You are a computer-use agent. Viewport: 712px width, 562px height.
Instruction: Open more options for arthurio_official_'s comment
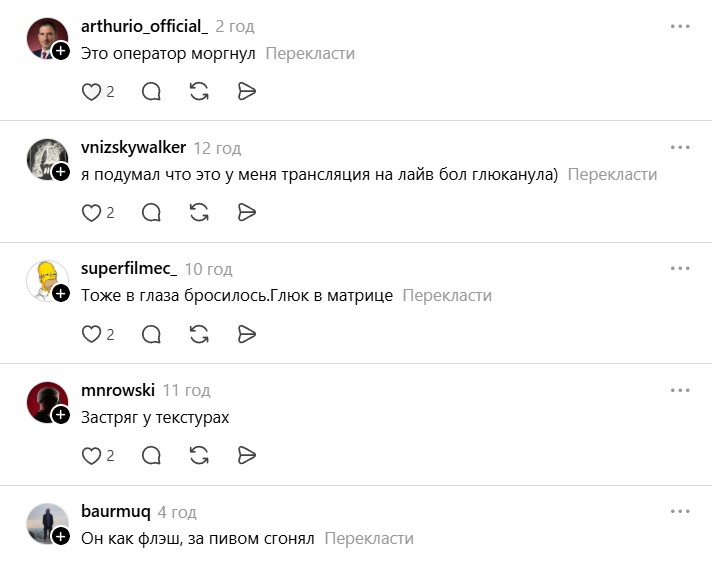pyautogui.click(x=680, y=26)
